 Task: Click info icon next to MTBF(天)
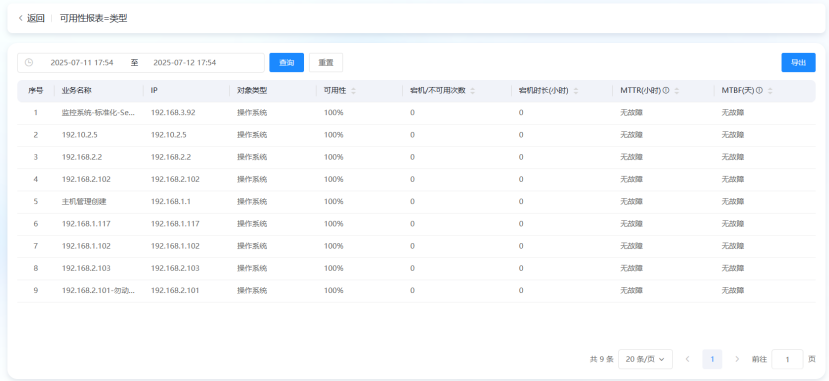(x=759, y=91)
